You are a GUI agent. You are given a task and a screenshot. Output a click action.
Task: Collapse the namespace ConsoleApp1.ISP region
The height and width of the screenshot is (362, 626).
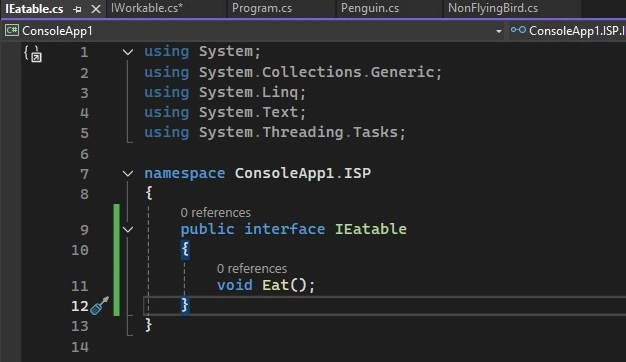[x=128, y=173]
